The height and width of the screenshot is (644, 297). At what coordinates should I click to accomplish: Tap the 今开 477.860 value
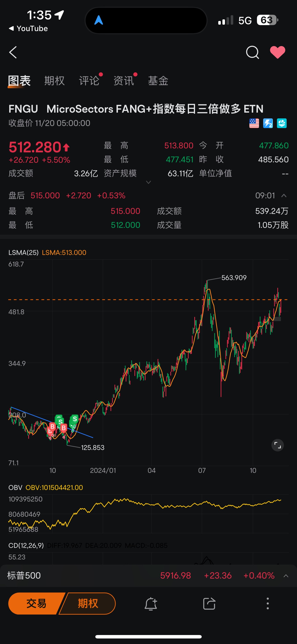click(x=274, y=146)
